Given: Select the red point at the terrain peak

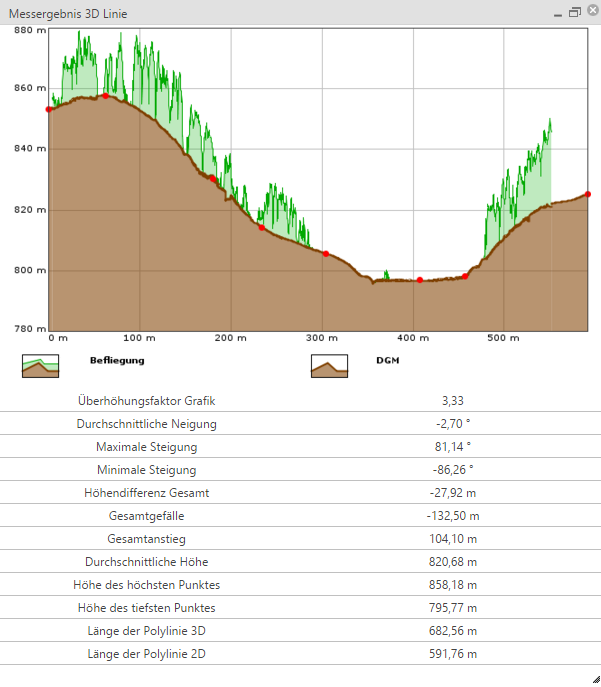Looking at the screenshot, I should pos(105,96).
